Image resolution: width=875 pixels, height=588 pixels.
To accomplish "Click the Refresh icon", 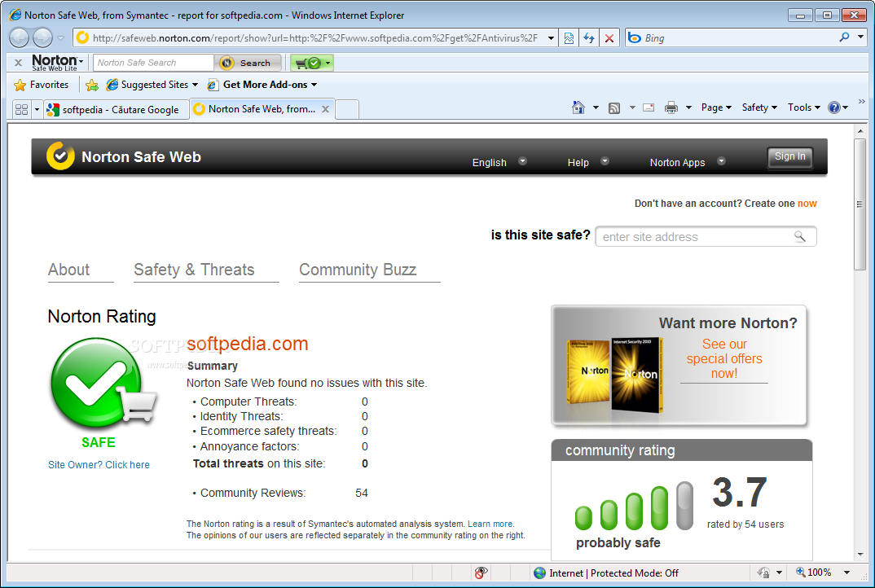I will click(x=589, y=38).
